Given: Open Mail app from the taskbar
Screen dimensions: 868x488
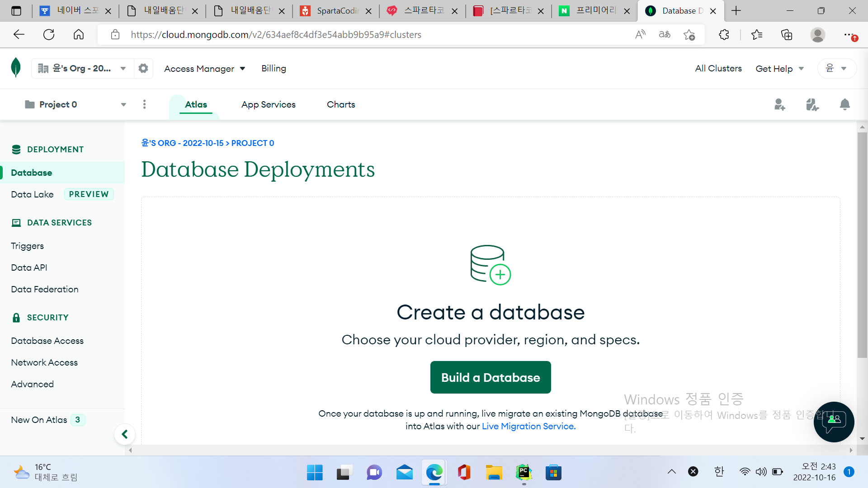Looking at the screenshot, I should (404, 473).
